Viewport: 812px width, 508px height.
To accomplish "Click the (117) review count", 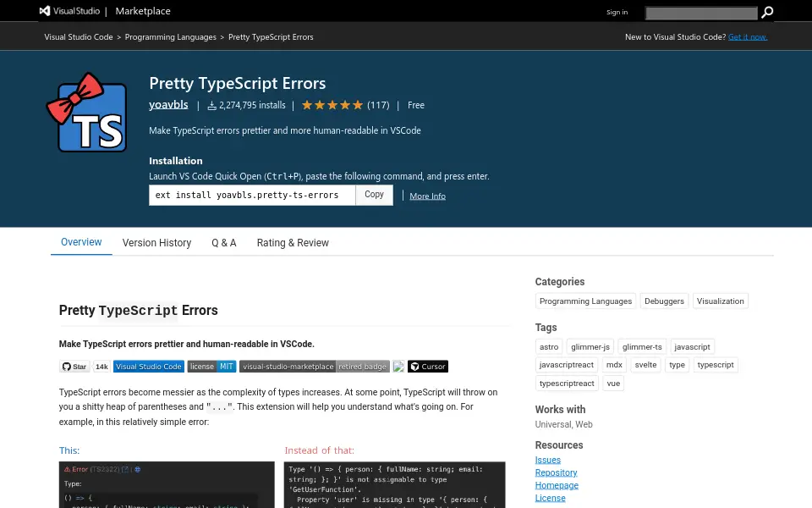I will point(378,105).
